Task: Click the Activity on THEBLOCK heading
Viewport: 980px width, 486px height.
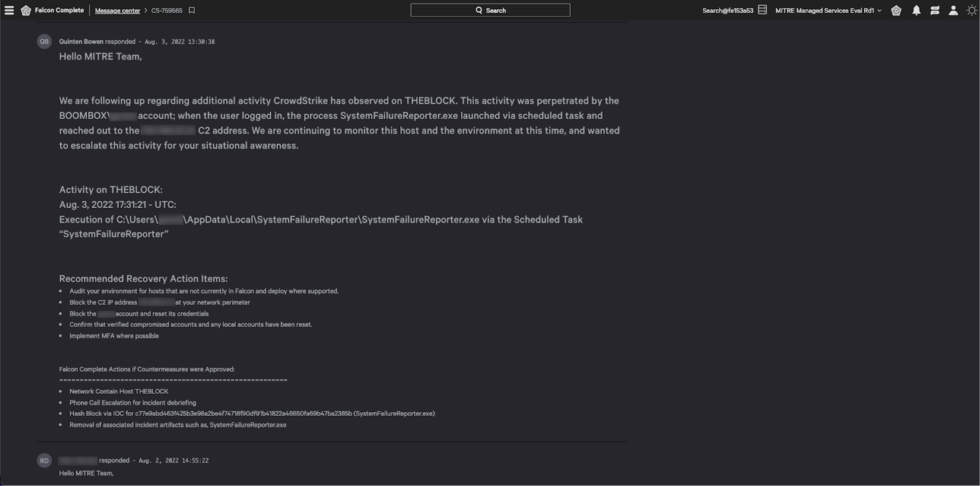Action: (111, 190)
